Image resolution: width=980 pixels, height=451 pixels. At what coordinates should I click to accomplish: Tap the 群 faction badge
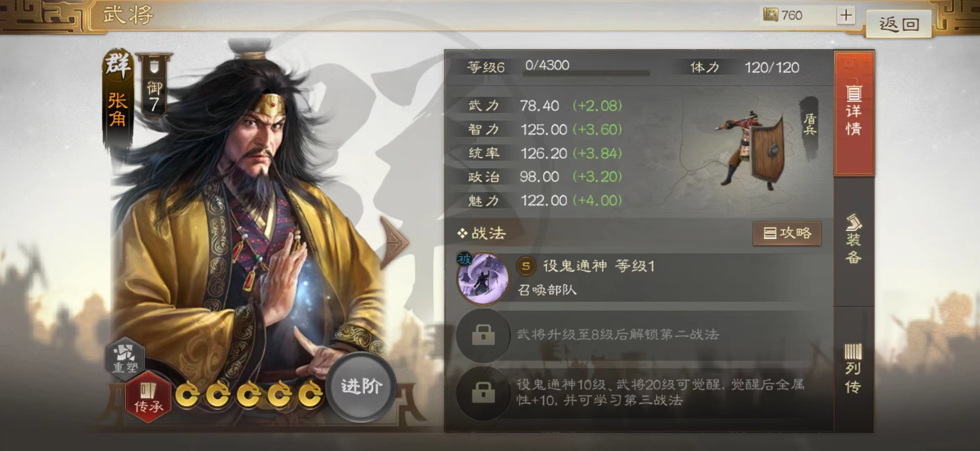[118, 64]
